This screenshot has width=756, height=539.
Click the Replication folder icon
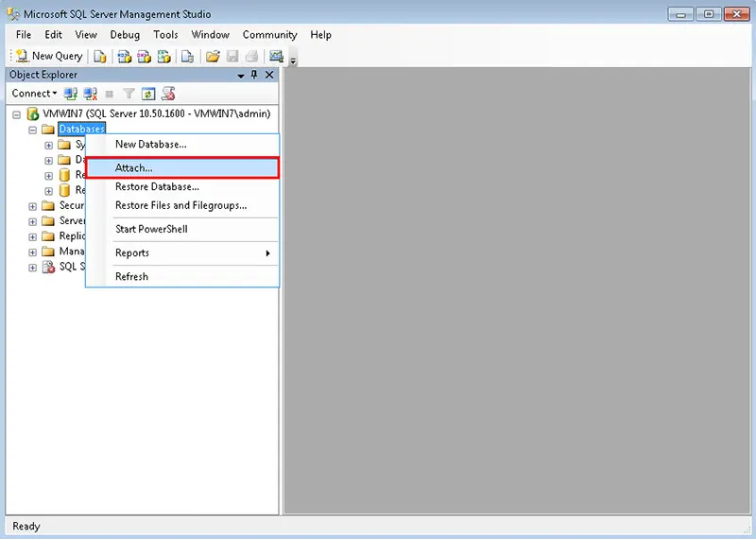coord(48,236)
